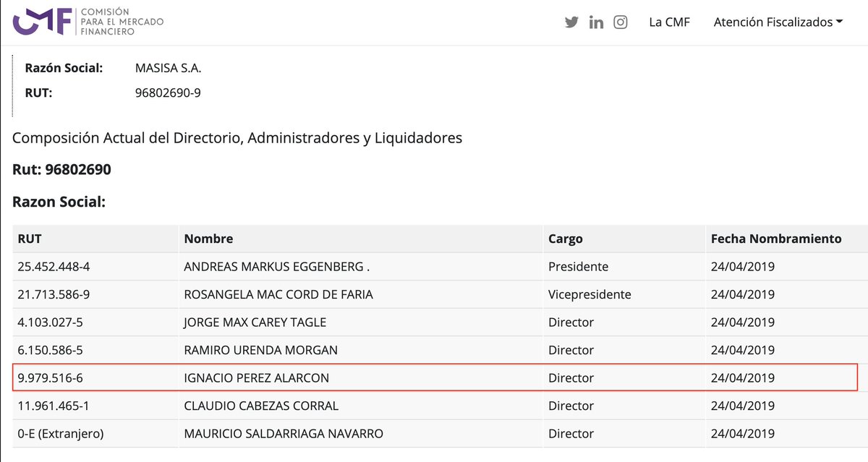Click Director cargo in Mauricio Saldarriaga row

point(571,433)
